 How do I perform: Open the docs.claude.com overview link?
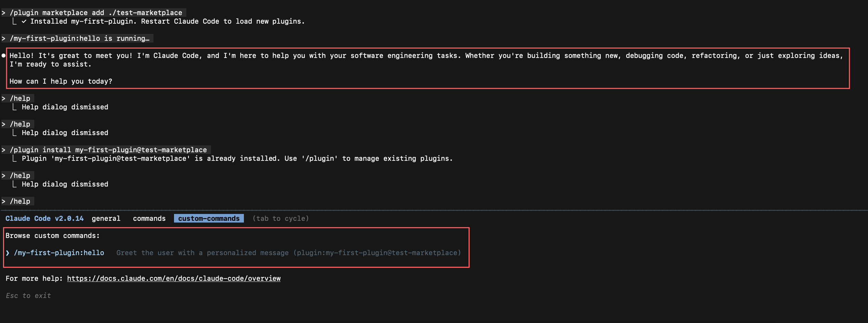point(174,278)
